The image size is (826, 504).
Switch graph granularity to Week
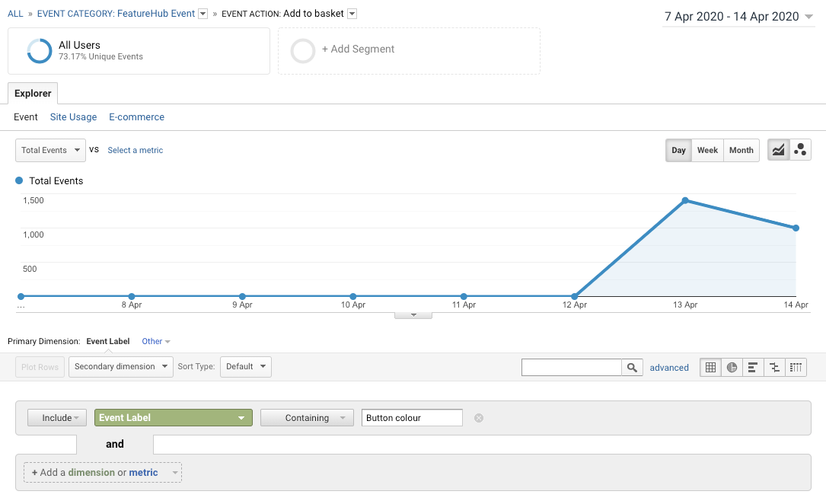[x=707, y=150]
